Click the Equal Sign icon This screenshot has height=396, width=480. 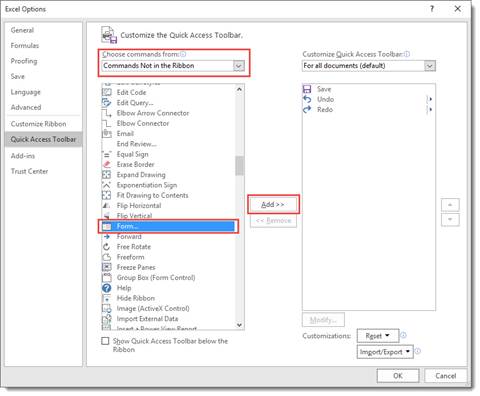coord(107,154)
